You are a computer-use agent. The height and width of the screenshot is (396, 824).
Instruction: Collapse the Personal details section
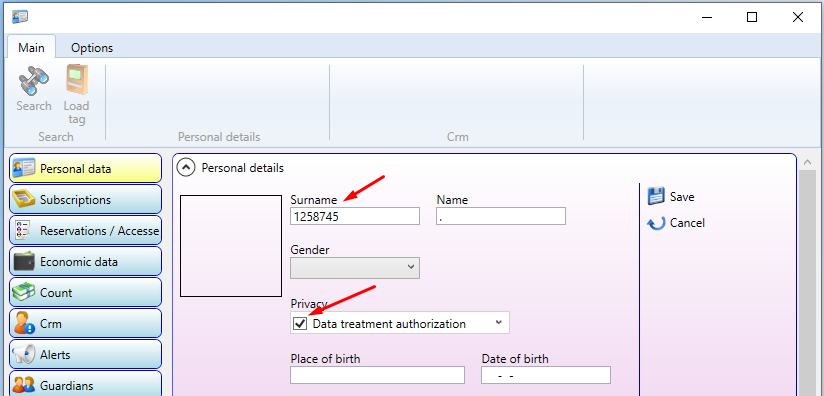[186, 168]
